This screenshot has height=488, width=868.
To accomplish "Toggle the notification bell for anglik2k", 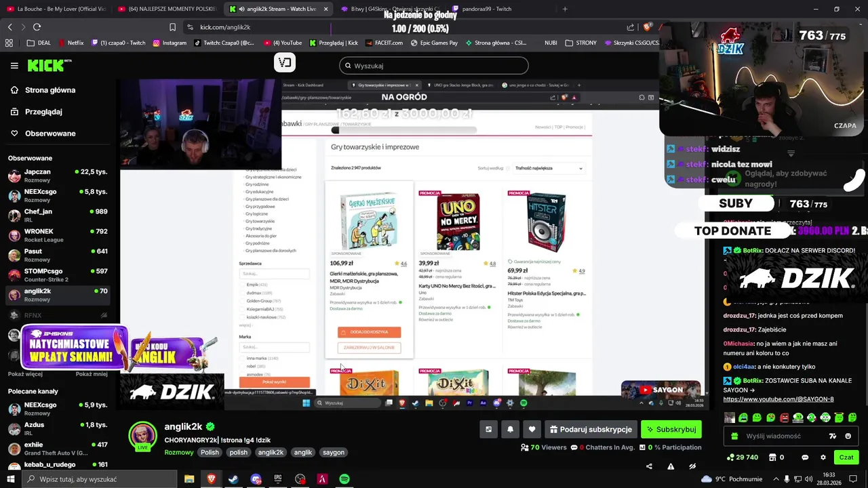I will 510,429.
